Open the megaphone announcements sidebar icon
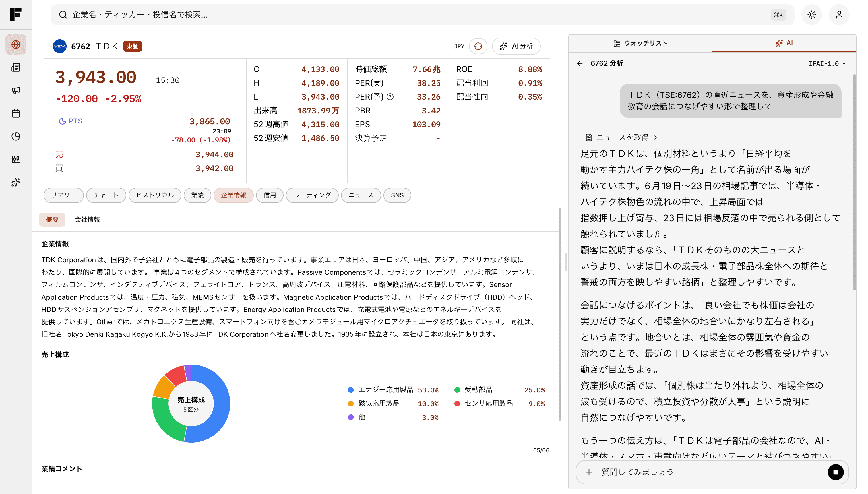 click(x=15, y=90)
